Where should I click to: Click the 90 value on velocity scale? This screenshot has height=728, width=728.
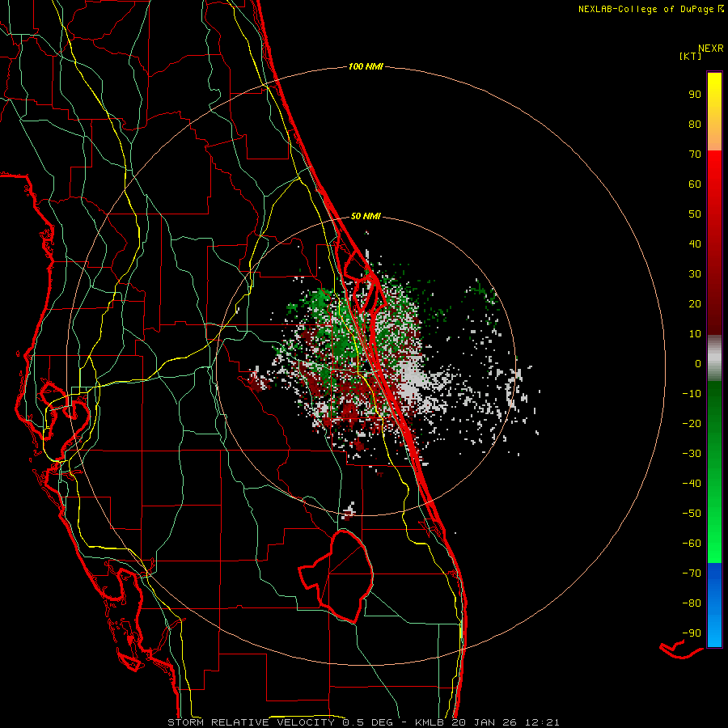click(x=695, y=95)
